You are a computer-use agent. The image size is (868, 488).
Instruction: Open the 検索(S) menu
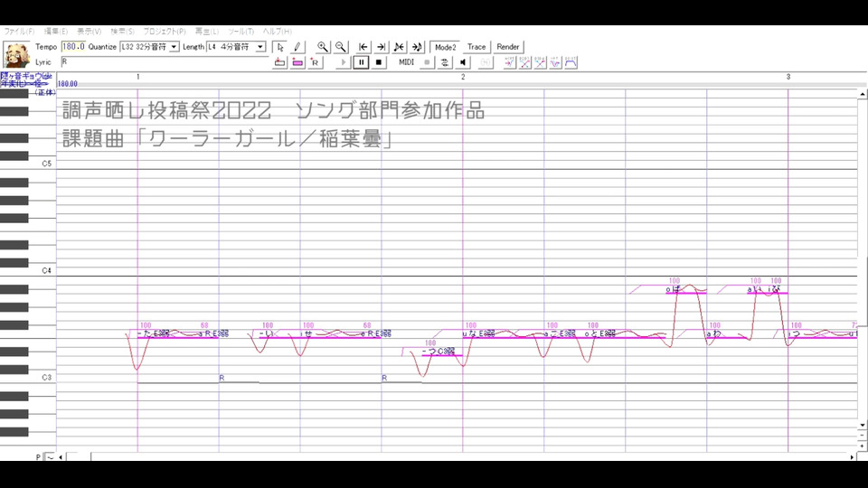click(x=122, y=32)
